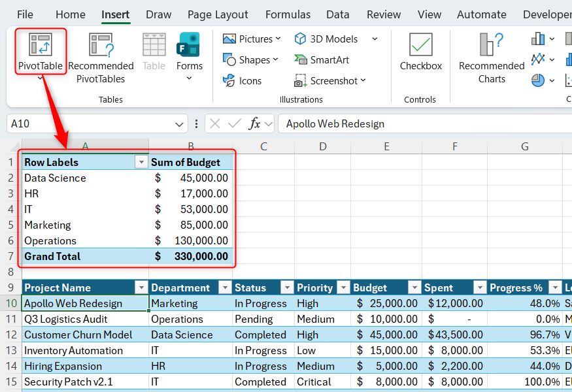Open the Department filter dropdown
This screenshot has width=572, height=392.
(225, 287)
